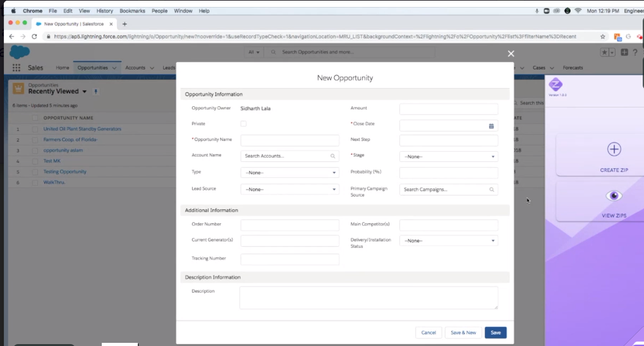This screenshot has width=644, height=346.
Task: Bookmark this page with the star icon
Action: (x=602, y=37)
